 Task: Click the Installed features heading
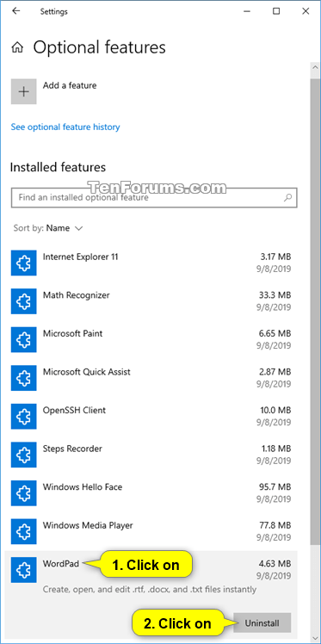pyautogui.click(x=58, y=167)
